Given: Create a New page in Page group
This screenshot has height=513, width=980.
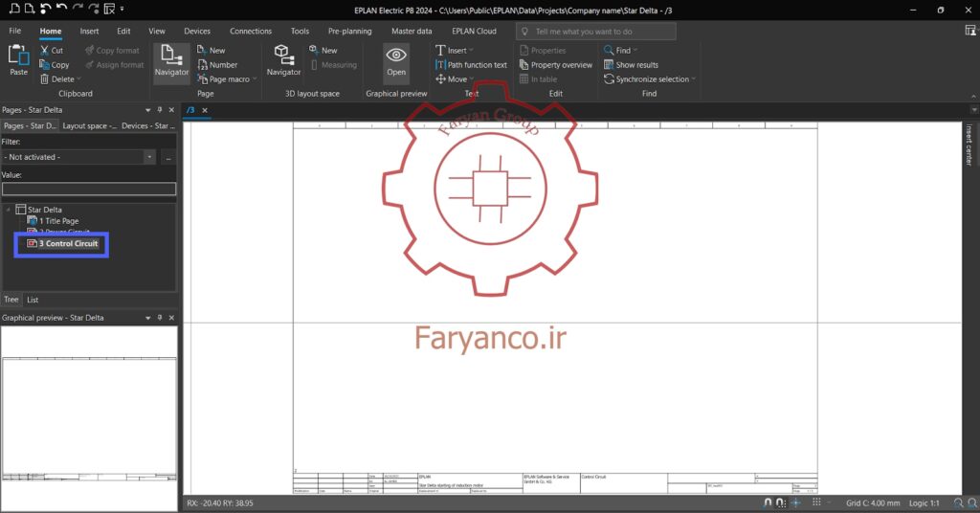Looking at the screenshot, I should [212, 50].
